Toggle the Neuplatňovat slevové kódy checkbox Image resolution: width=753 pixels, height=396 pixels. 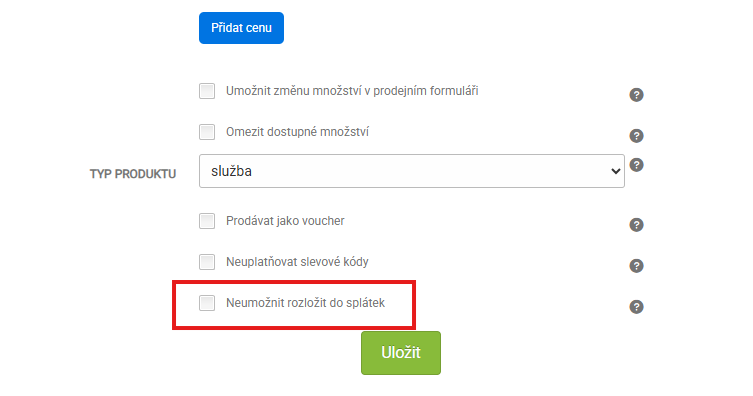click(207, 262)
